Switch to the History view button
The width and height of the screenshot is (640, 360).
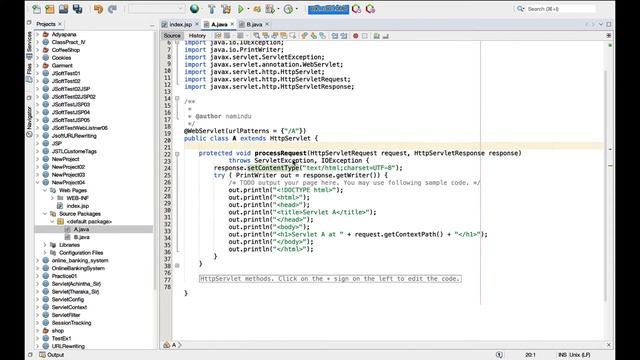197,36
